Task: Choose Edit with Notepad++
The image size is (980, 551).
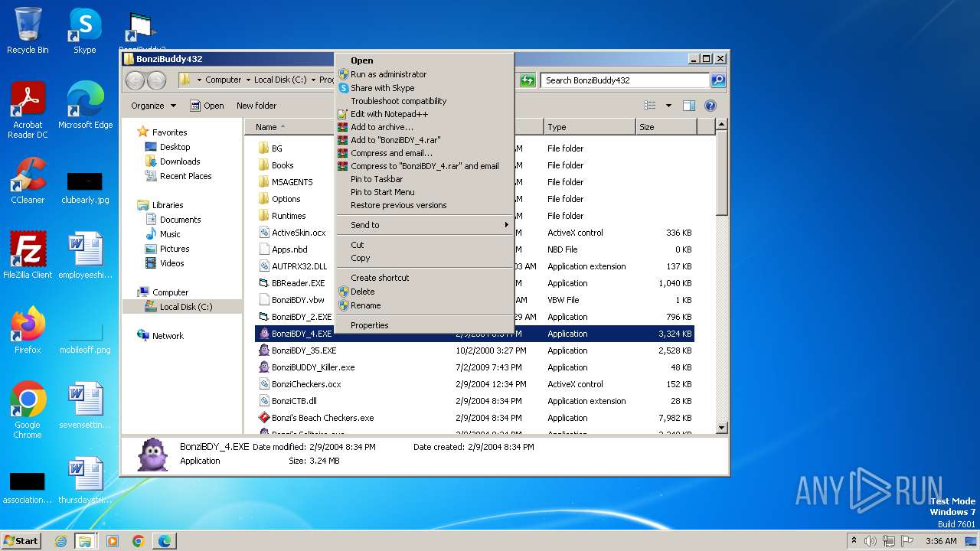Action: point(424,114)
